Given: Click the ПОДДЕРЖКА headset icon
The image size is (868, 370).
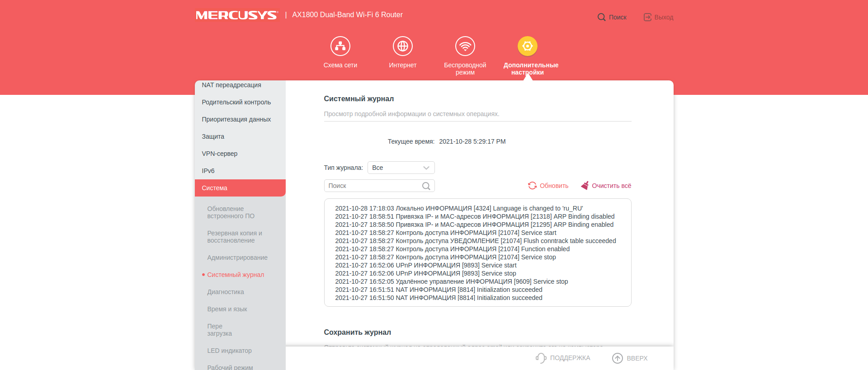Looking at the screenshot, I should coord(541,358).
